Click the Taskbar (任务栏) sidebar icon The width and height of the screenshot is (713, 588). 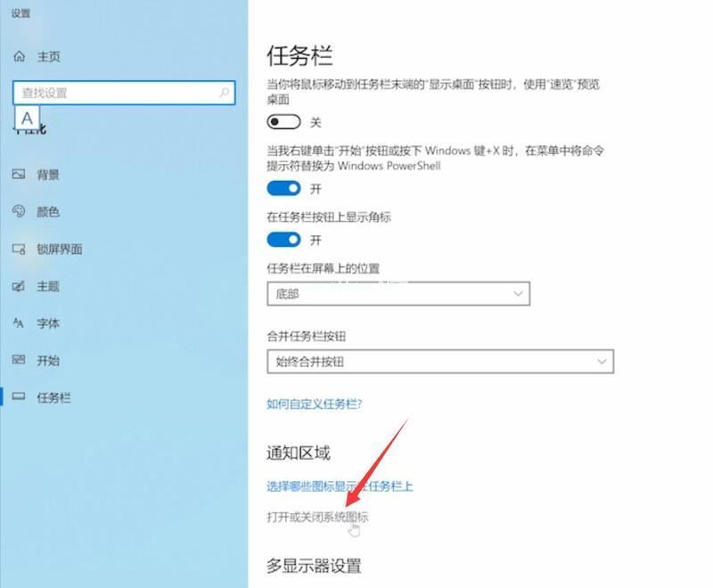click(19, 396)
